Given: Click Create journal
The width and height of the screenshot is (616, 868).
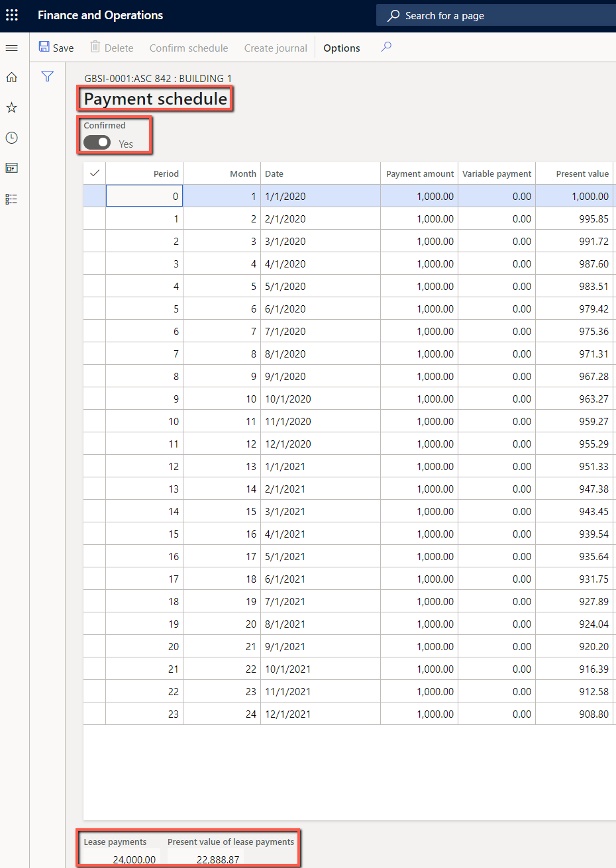Looking at the screenshot, I should pos(275,47).
